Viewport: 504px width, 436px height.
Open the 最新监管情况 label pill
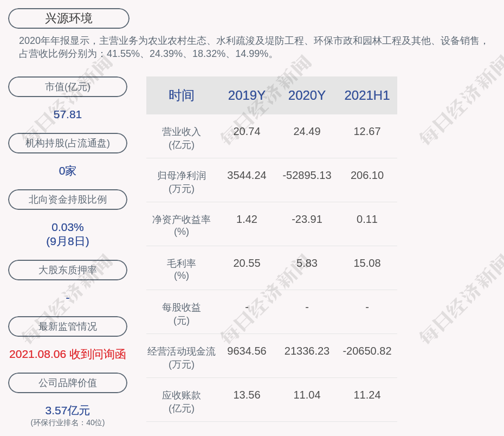68,326
